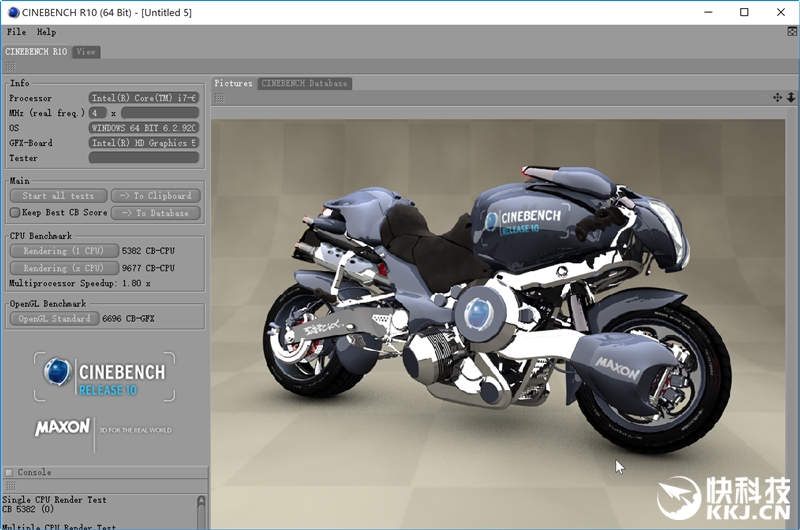Enable the Keep Best CB Score checkbox
The width and height of the screenshot is (800, 530).
pos(14,213)
